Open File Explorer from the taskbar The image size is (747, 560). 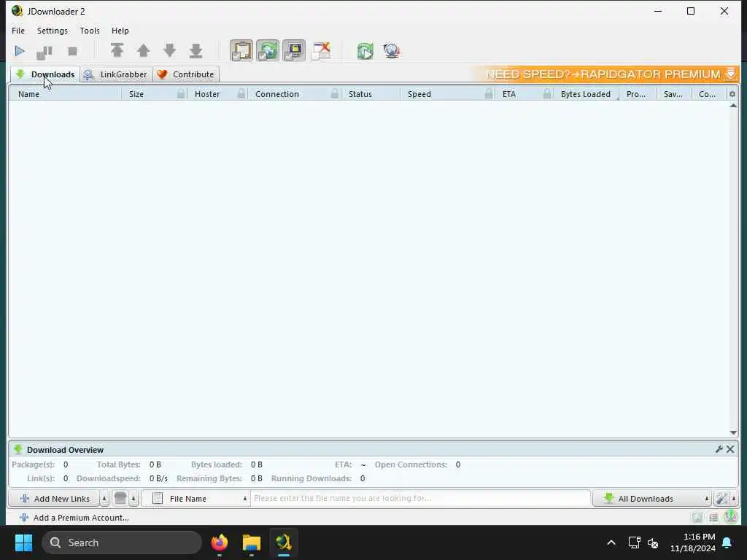coord(252,542)
